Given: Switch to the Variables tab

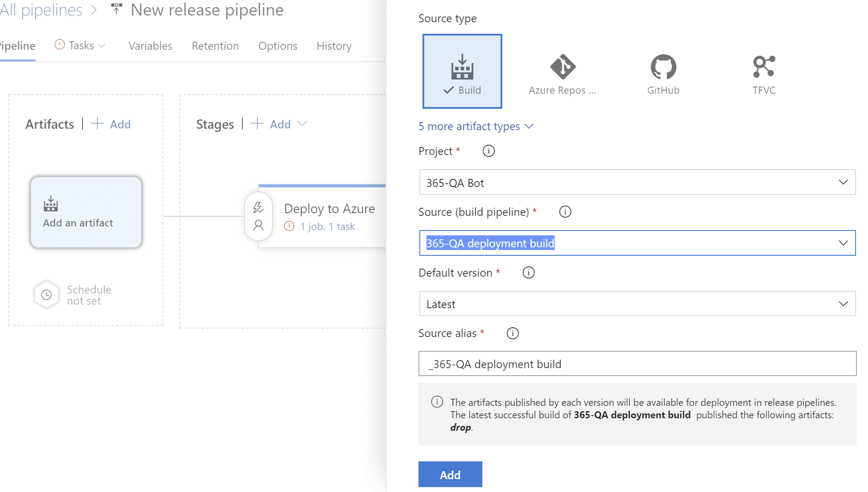Looking at the screenshot, I should point(150,46).
